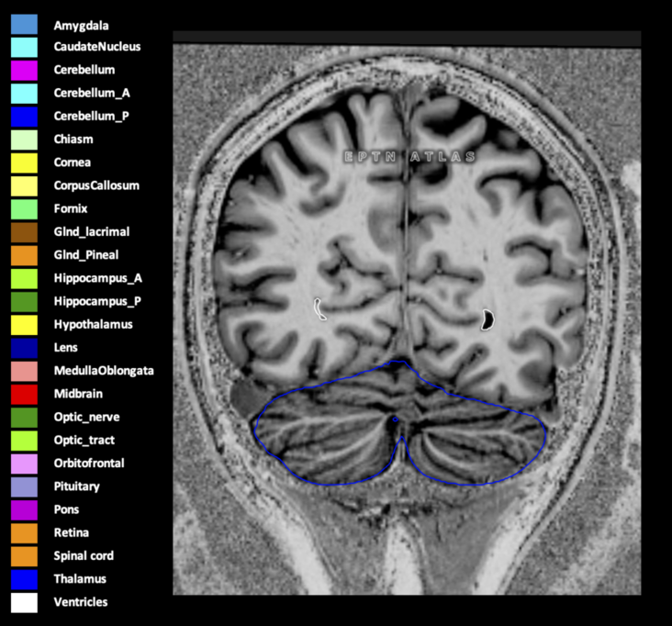Select the "Hypothalamus" legend label
The image size is (672, 626).
tap(93, 324)
